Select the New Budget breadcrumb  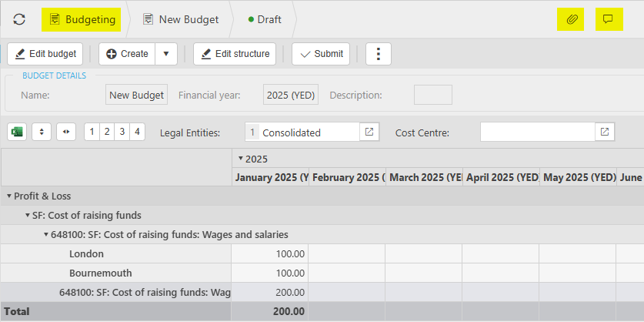point(181,19)
